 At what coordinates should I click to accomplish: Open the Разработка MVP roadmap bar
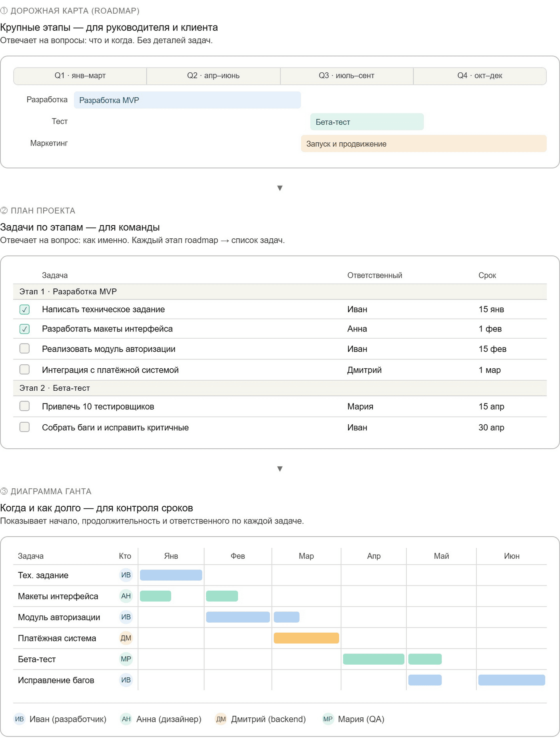[x=187, y=100]
